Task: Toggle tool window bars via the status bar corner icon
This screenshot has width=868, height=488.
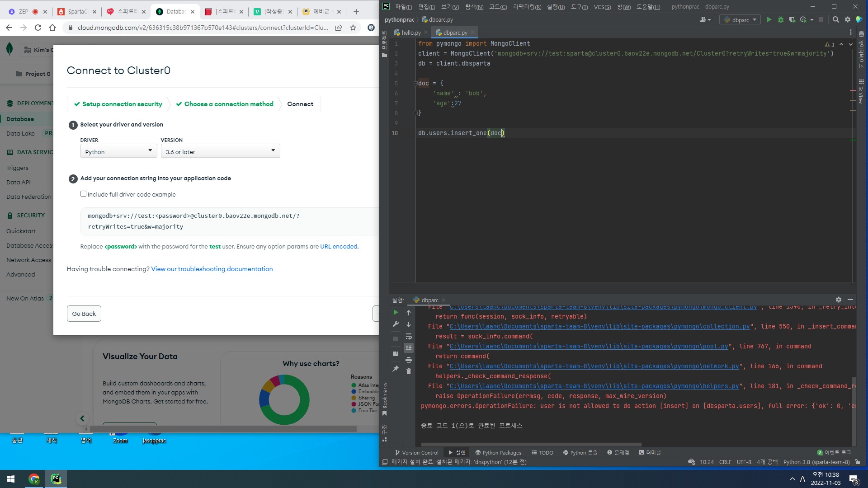Action: [385, 462]
